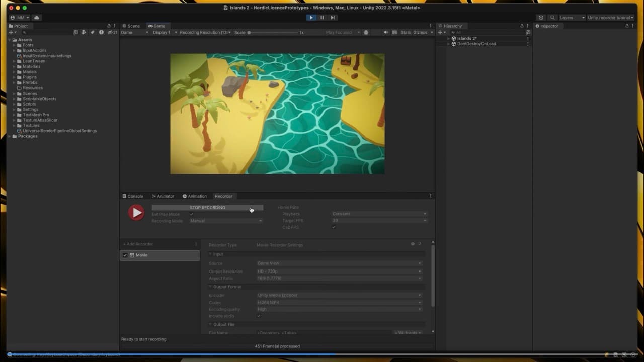
Task: Toggle the Gizmos button
Action: click(x=420, y=32)
